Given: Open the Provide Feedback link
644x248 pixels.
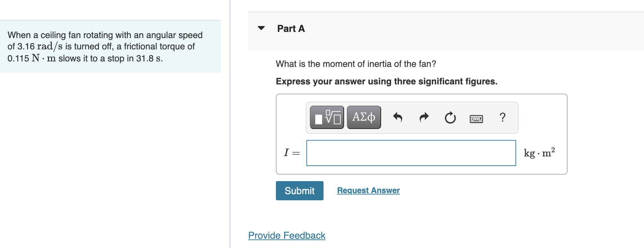Looking at the screenshot, I should pos(287,236).
